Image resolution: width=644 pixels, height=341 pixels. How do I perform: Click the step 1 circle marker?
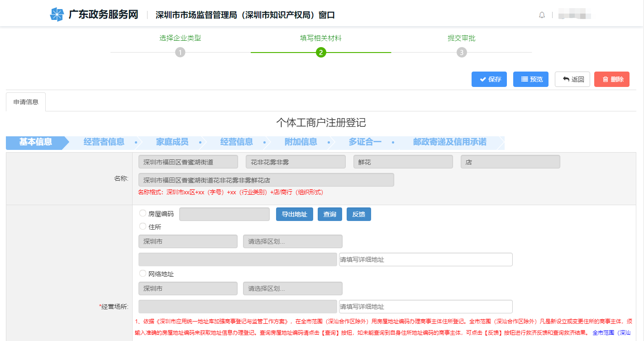pos(180,53)
